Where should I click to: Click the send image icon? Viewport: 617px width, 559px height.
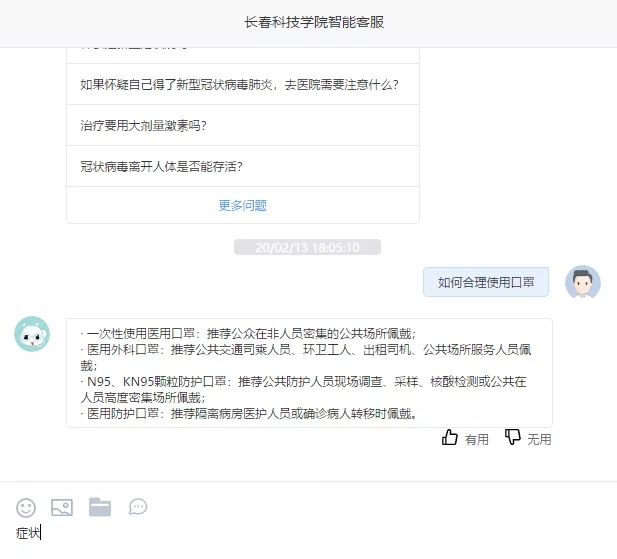[62, 507]
